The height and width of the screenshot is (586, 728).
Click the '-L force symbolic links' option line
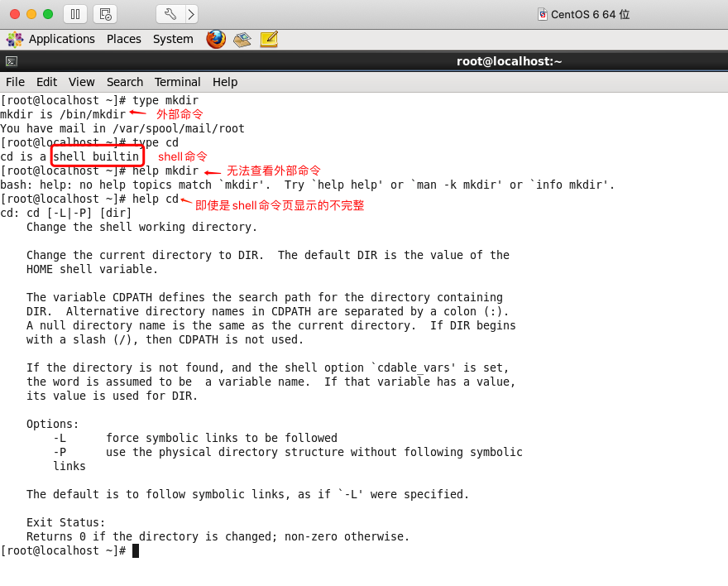195,438
